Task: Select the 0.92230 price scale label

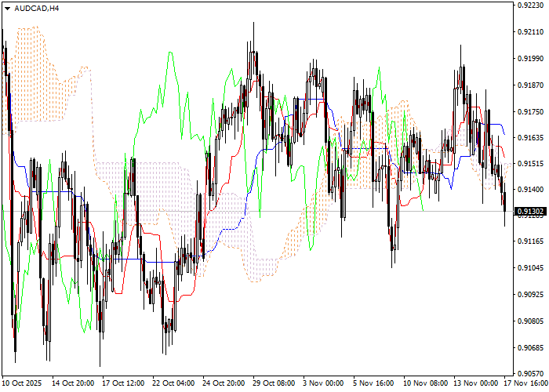Action: [531, 5]
